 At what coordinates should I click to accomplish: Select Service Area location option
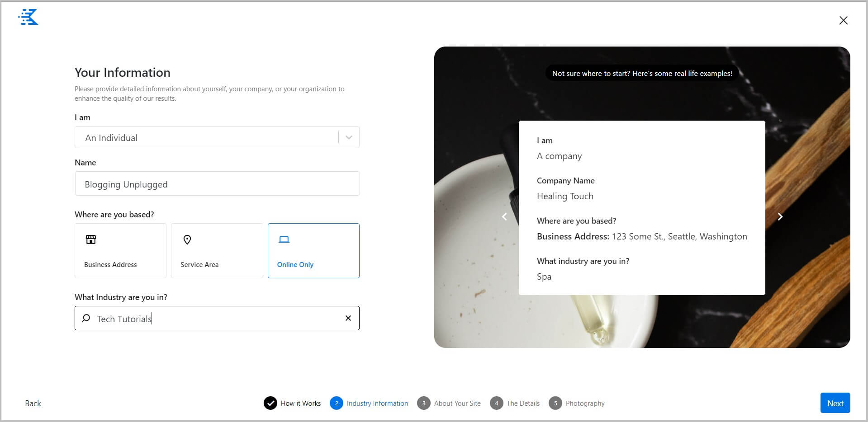[x=217, y=251]
